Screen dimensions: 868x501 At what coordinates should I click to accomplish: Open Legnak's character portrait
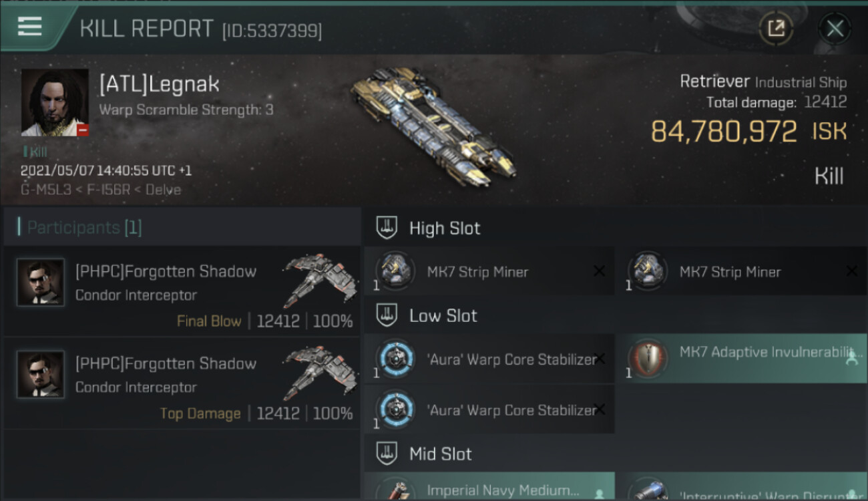pyautogui.click(x=55, y=102)
